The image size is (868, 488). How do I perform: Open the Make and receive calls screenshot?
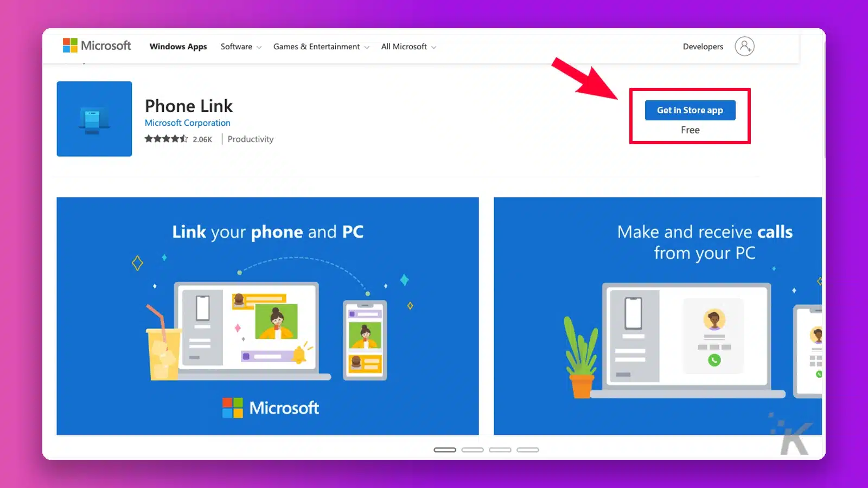[x=658, y=316]
